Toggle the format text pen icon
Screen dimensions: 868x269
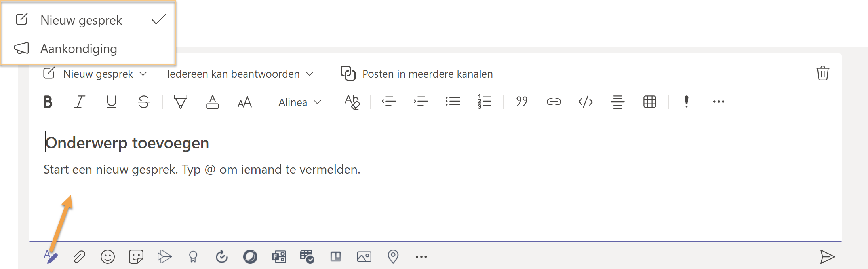(51, 257)
